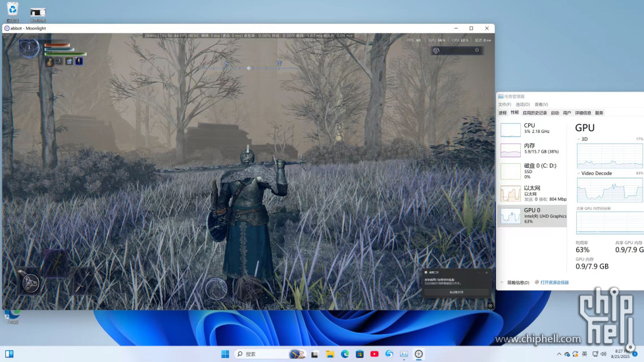Image resolution: width=644 pixels, height=362 pixels.
Task: Click the Video Decode utilization graph
Action: [x=610, y=190]
